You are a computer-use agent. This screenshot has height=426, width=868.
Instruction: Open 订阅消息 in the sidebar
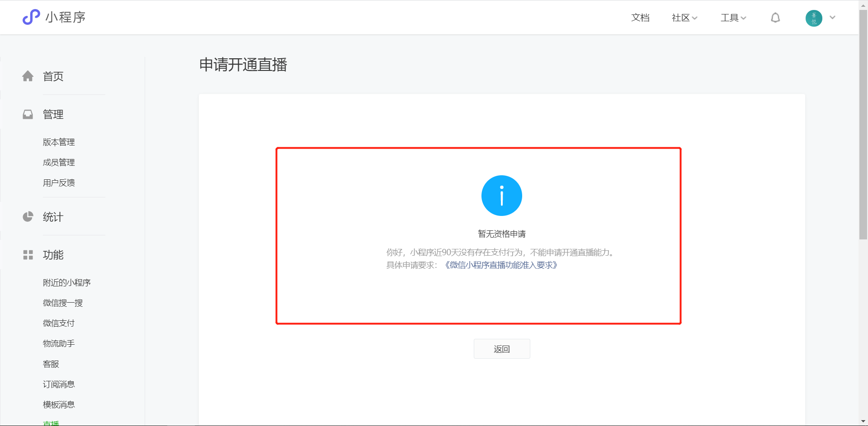59,384
